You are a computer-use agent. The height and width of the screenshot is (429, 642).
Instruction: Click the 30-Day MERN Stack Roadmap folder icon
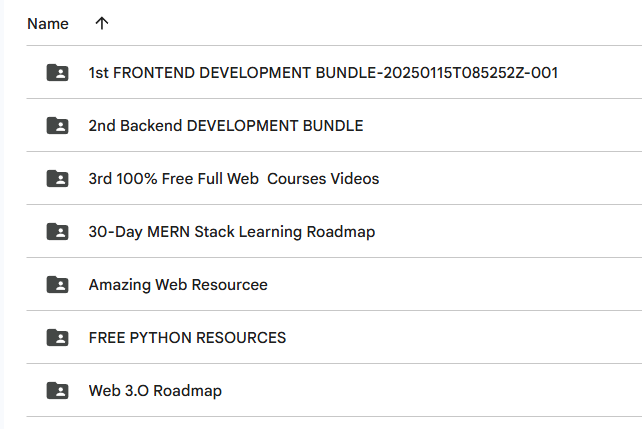(57, 231)
